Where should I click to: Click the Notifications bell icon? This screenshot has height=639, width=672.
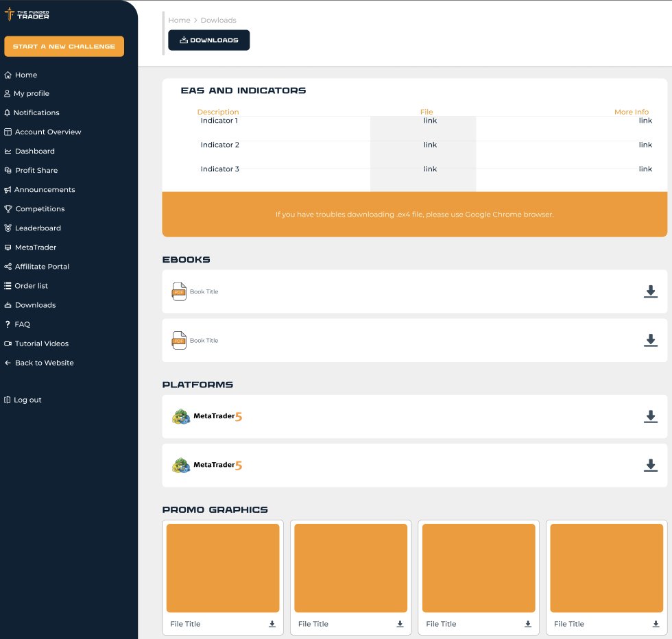tap(8, 112)
